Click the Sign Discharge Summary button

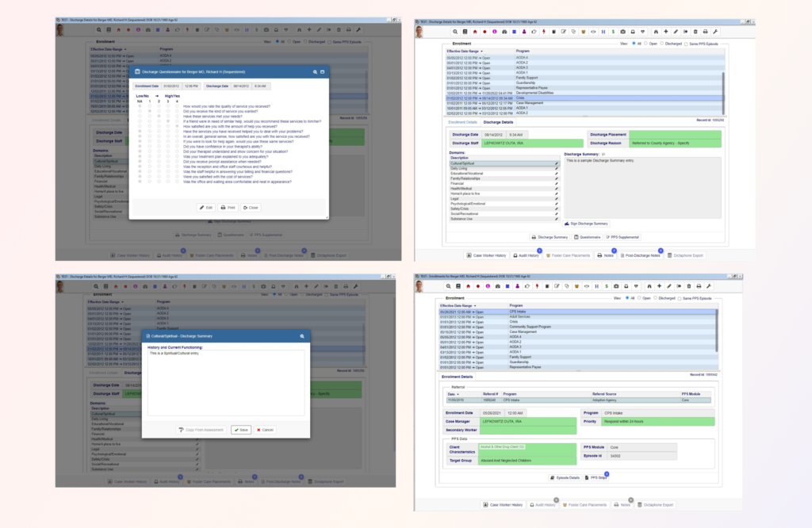[x=587, y=224]
